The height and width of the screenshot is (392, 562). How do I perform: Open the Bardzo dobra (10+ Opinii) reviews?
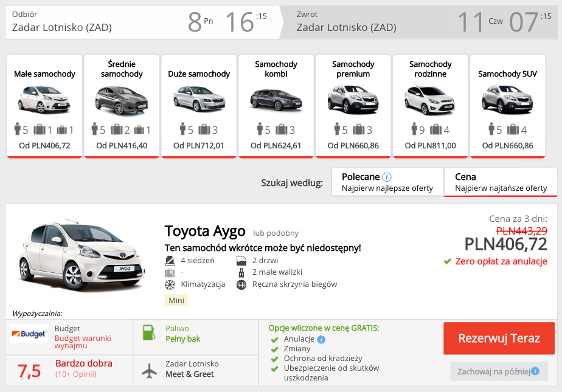(x=83, y=368)
